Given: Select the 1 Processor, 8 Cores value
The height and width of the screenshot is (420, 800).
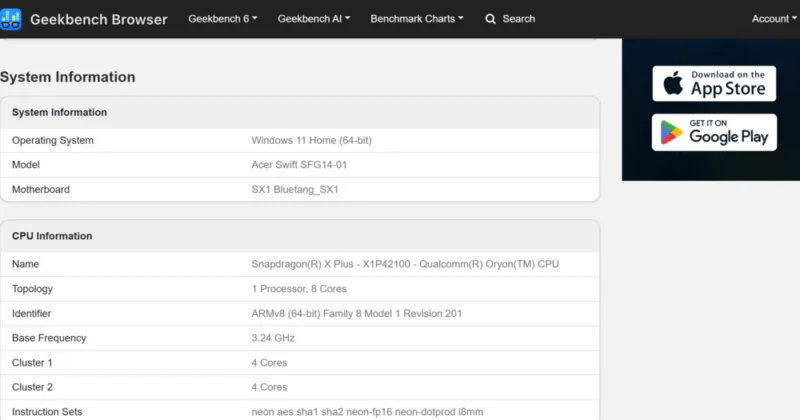Looking at the screenshot, I should click(x=299, y=289).
